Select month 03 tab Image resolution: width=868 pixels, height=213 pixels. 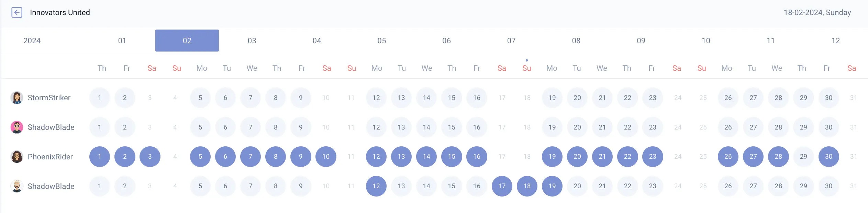click(252, 41)
